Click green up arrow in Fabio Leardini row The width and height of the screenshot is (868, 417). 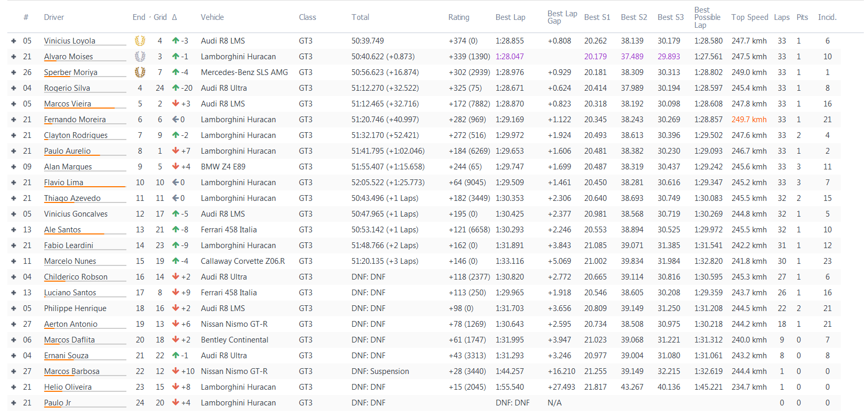(x=176, y=245)
